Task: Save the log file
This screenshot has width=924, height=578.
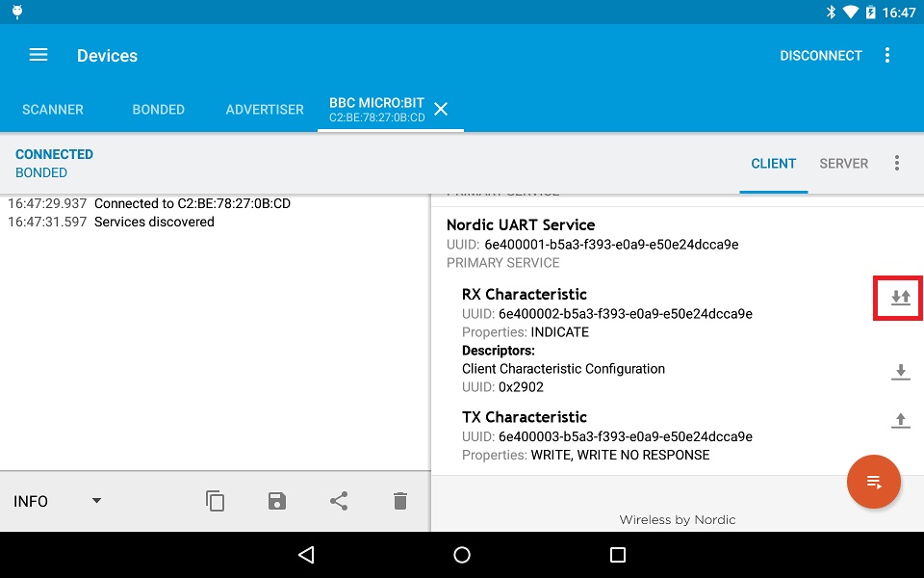Action: (277, 501)
